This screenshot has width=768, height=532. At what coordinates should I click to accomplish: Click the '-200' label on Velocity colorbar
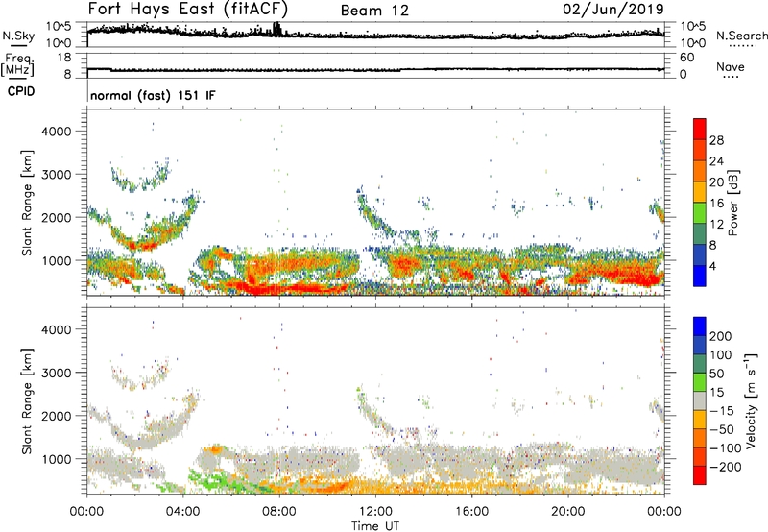click(726, 467)
